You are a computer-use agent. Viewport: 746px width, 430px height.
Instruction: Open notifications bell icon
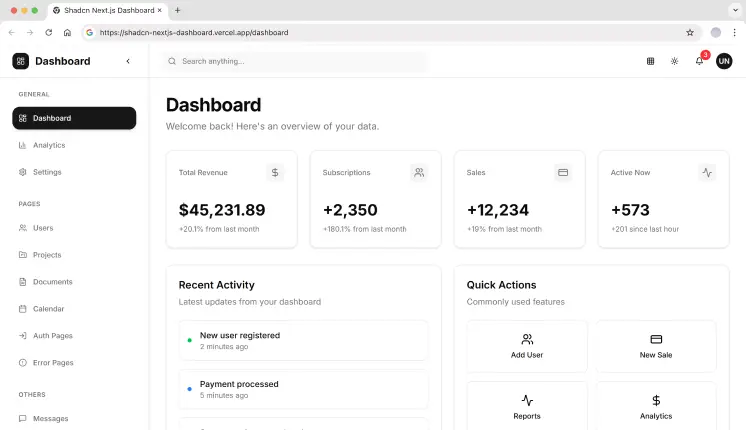(699, 61)
